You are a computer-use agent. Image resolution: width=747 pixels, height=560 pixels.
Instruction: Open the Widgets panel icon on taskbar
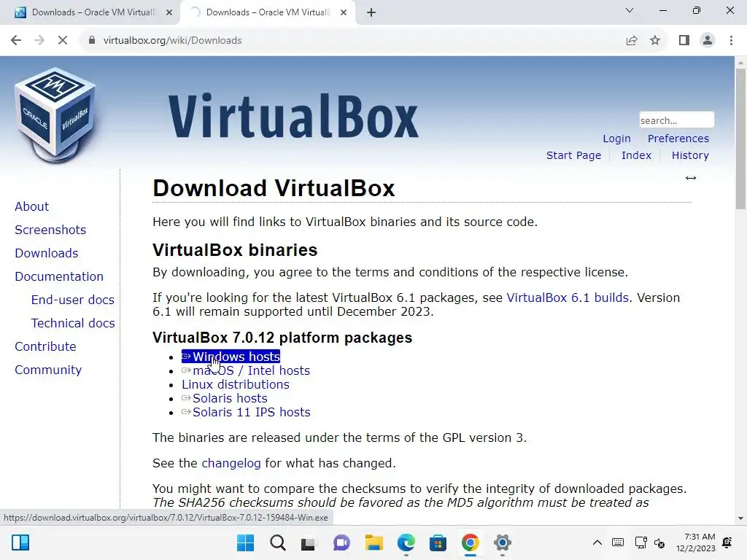click(x=20, y=542)
